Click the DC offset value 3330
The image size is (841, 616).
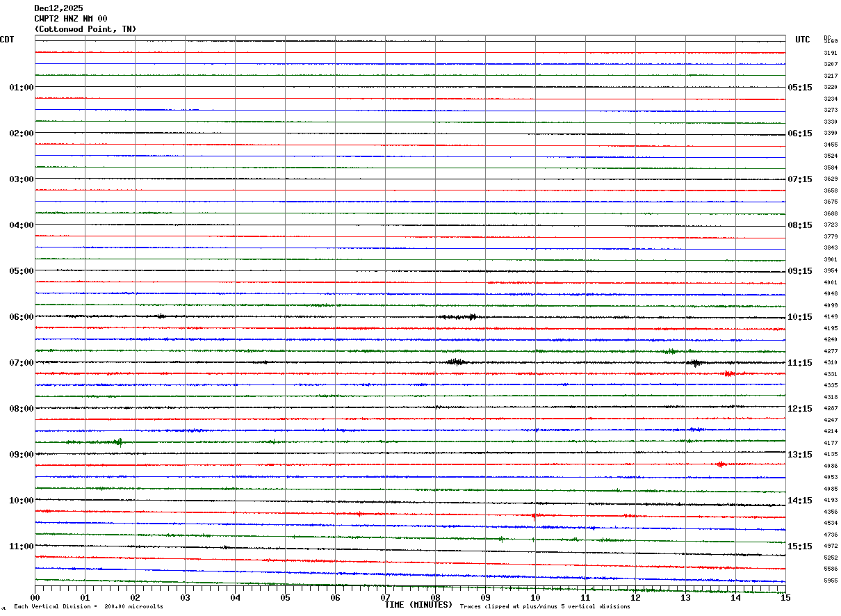click(x=831, y=122)
